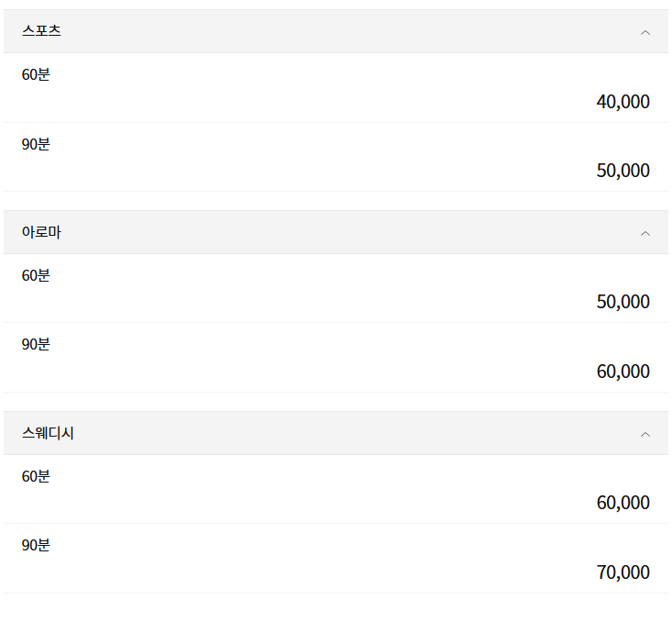The width and height of the screenshot is (672, 622).
Task: Collapse the 아로마 section using its chevron
Action: tap(644, 233)
